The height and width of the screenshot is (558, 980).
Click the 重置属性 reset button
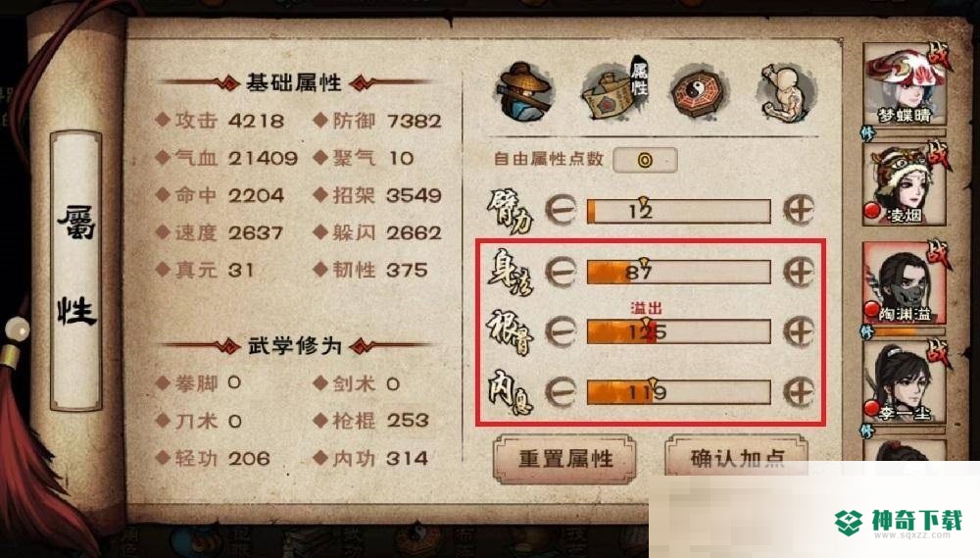pos(565,459)
